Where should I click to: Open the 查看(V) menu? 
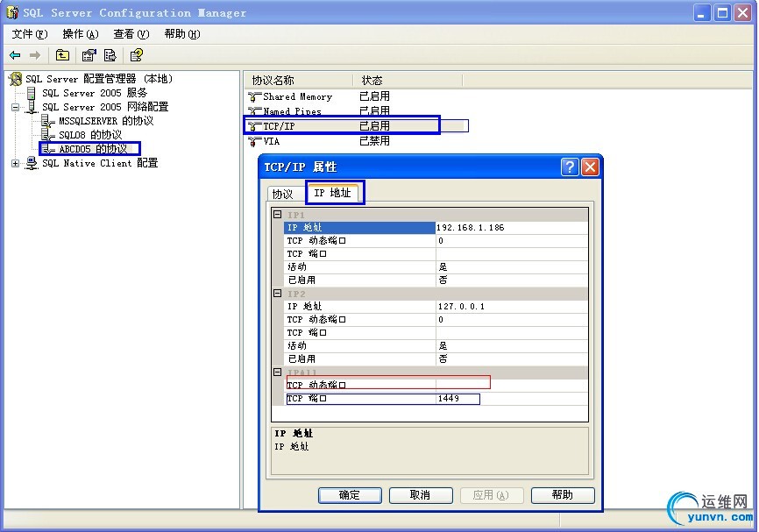(131, 34)
